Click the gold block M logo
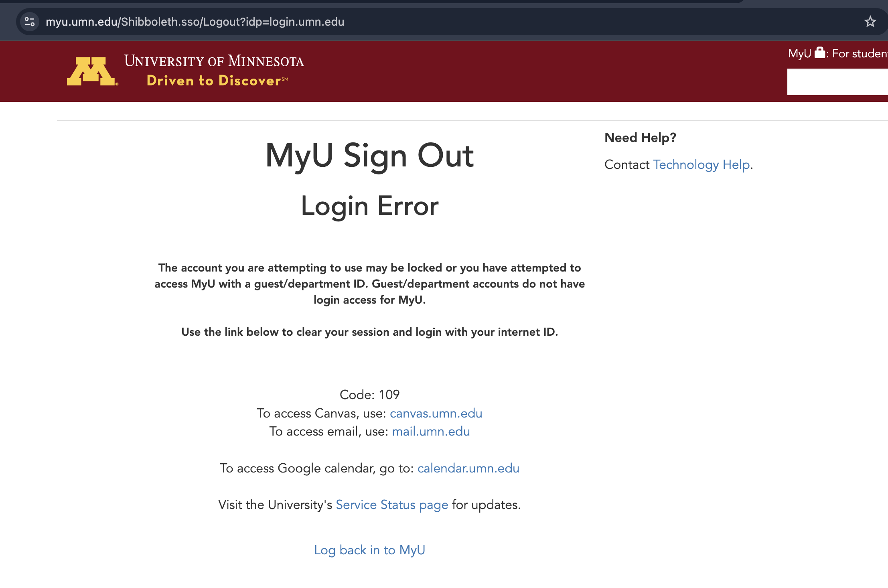This screenshot has height=588, width=888. click(92, 71)
